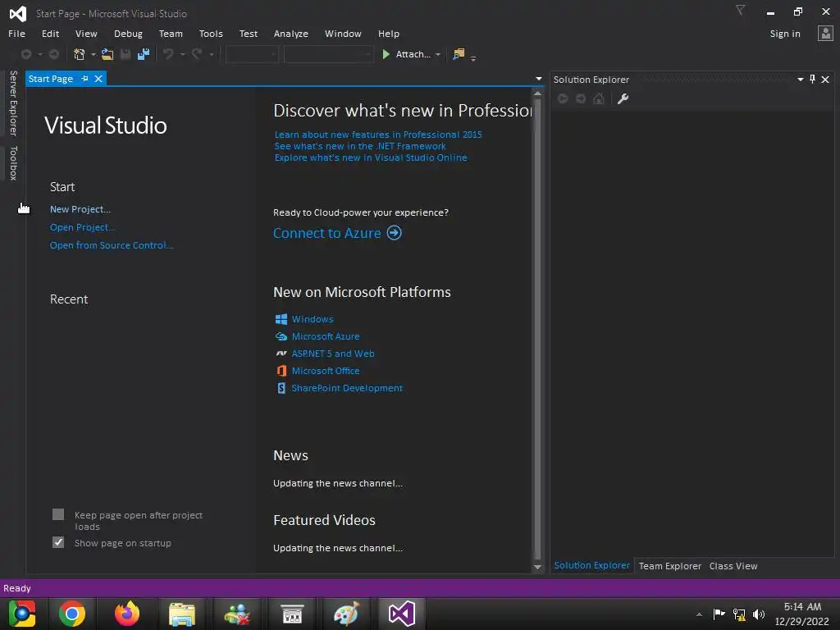Click the account avatar icon
The height and width of the screenshot is (630, 840).
click(825, 33)
